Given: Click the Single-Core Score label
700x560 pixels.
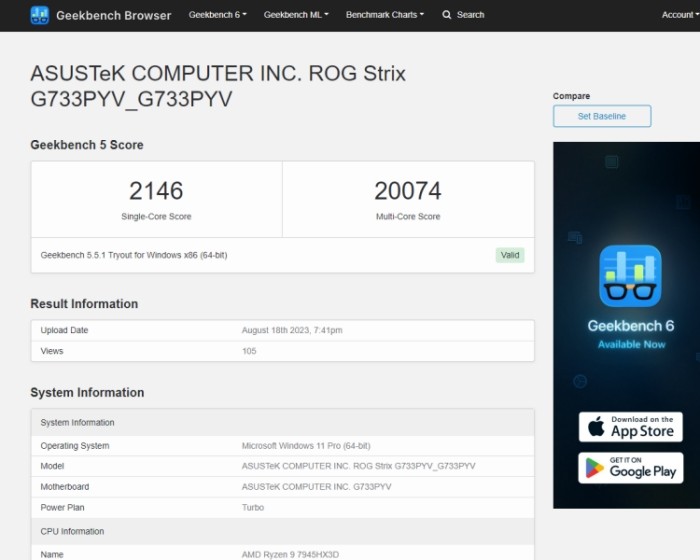Looking at the screenshot, I should pos(156,216).
